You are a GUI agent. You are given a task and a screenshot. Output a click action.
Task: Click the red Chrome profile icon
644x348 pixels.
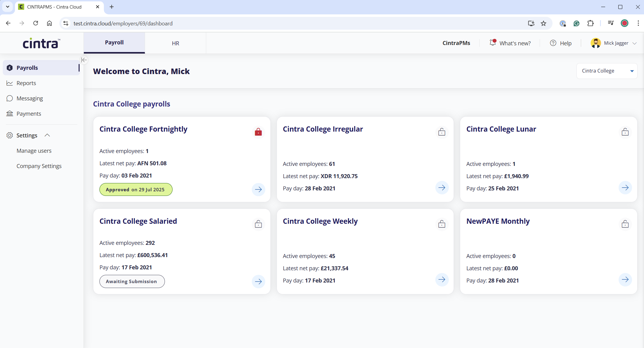[x=624, y=23]
